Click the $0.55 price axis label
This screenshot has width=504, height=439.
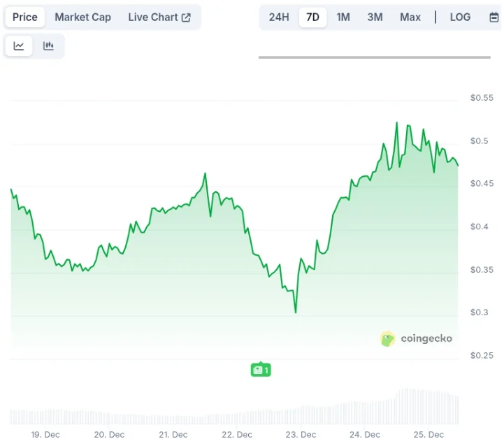point(480,98)
